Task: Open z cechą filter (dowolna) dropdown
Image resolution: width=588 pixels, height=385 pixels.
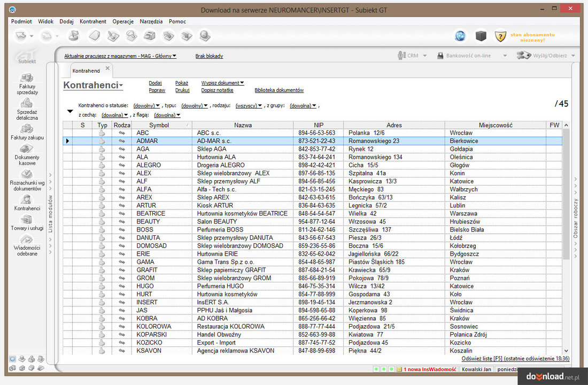Action: point(115,115)
